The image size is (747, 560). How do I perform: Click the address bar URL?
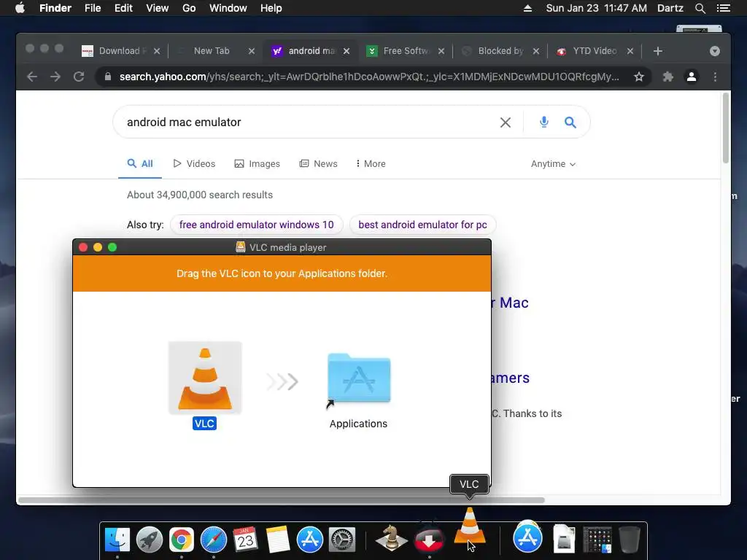pos(369,77)
